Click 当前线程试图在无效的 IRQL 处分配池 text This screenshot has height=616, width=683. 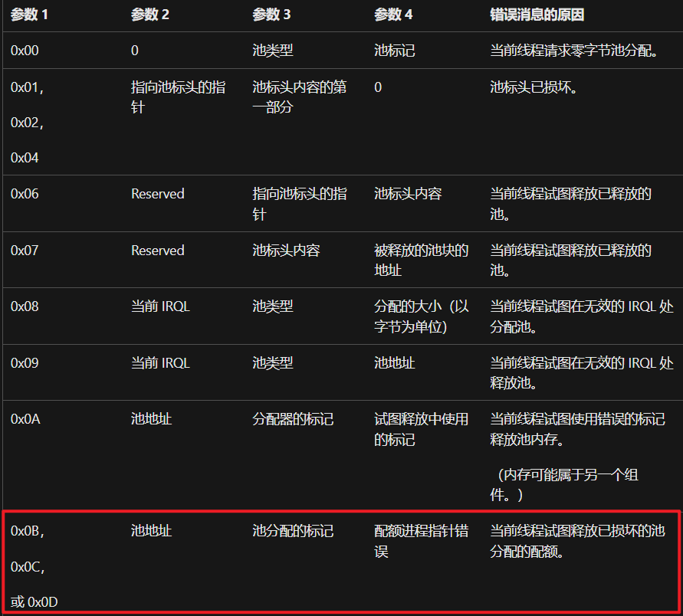pos(582,316)
